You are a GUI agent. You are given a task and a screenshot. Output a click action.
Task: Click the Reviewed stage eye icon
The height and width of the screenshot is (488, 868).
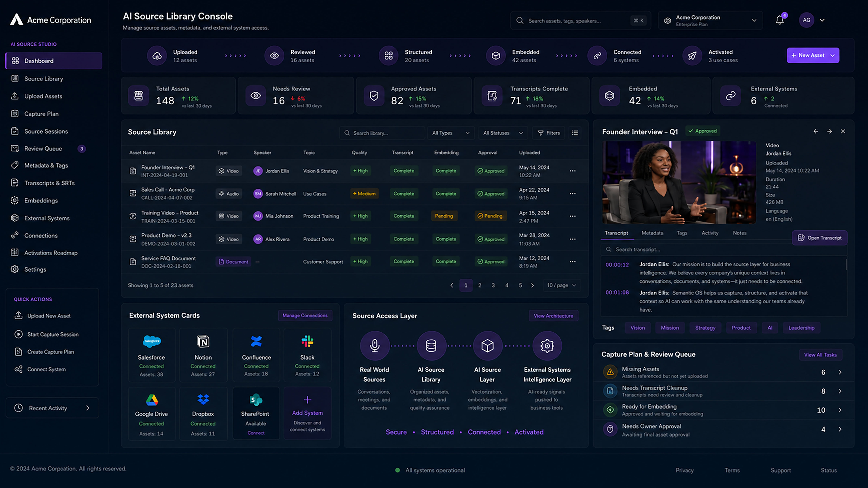click(274, 55)
